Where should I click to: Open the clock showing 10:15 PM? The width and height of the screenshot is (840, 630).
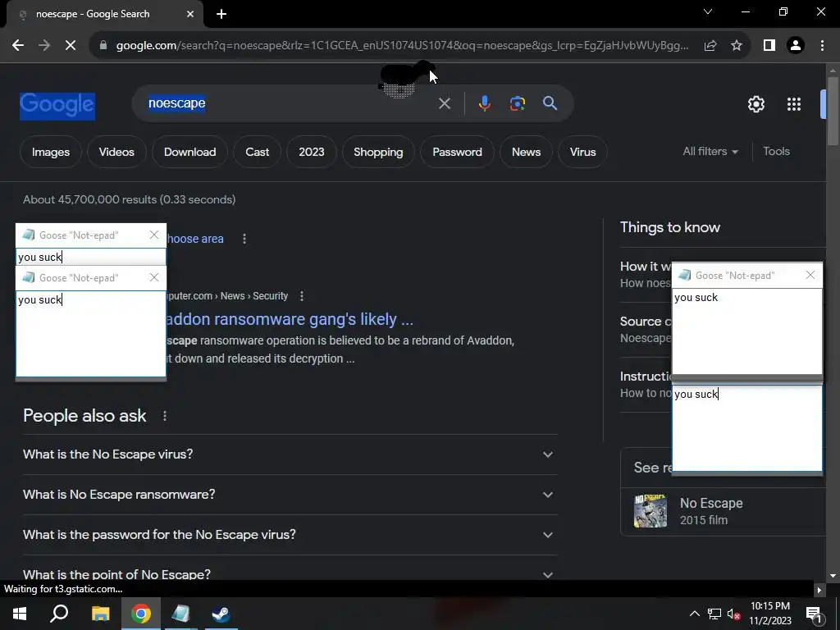point(770,614)
